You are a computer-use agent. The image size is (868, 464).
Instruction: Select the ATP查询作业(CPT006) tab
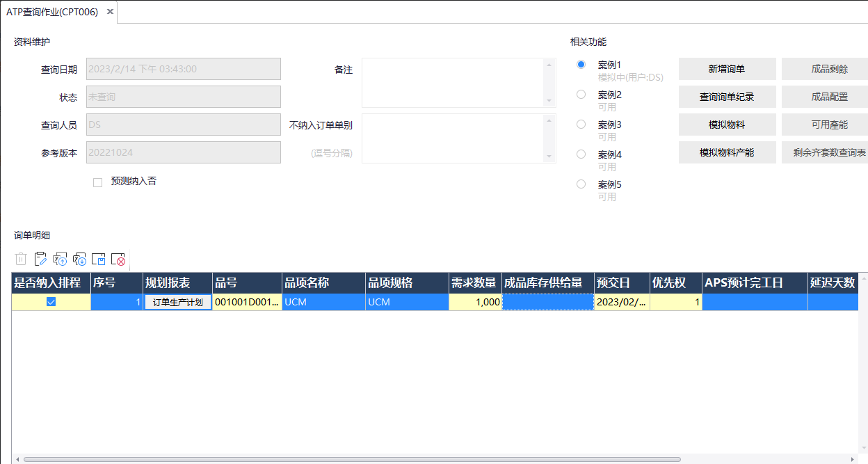pos(52,12)
